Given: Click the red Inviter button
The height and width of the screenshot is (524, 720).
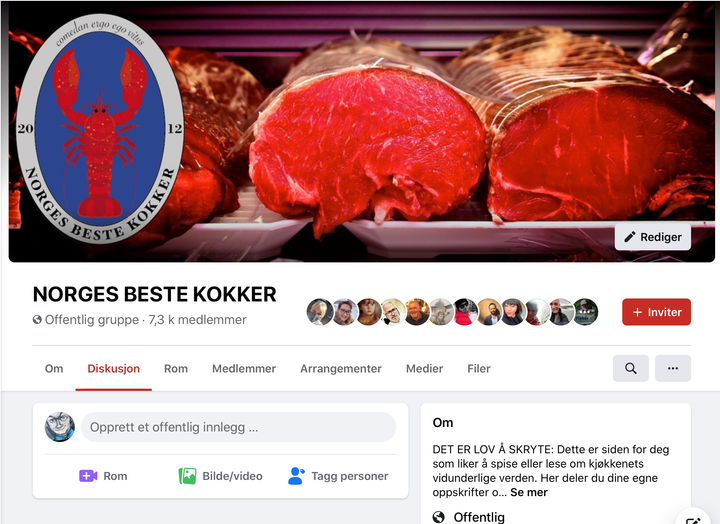Looking at the screenshot, I should pyautogui.click(x=656, y=312).
